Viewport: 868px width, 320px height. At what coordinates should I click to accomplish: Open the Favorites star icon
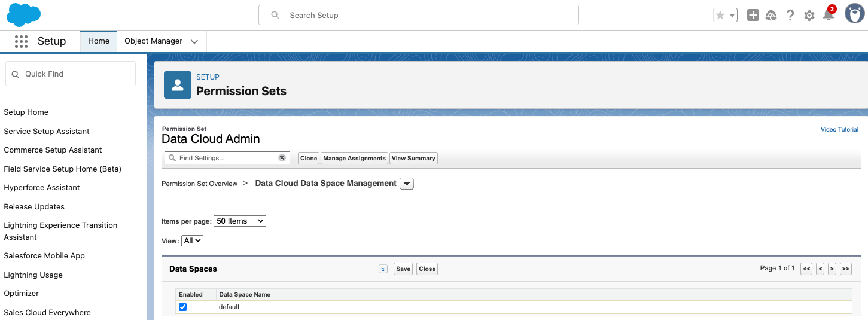pyautogui.click(x=720, y=16)
